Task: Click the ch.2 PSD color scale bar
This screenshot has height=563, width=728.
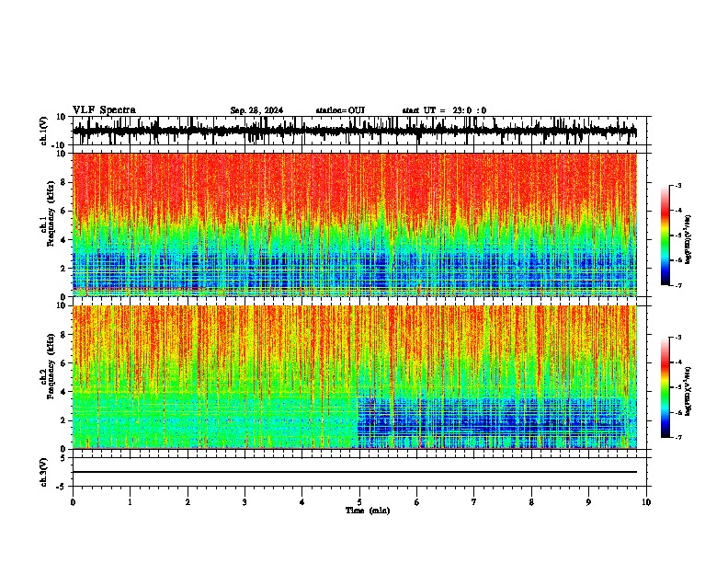Action: (x=665, y=387)
